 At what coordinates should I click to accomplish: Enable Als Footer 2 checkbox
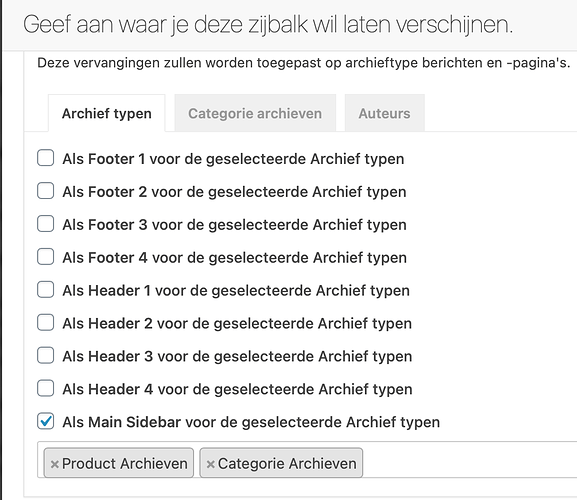[46, 191]
